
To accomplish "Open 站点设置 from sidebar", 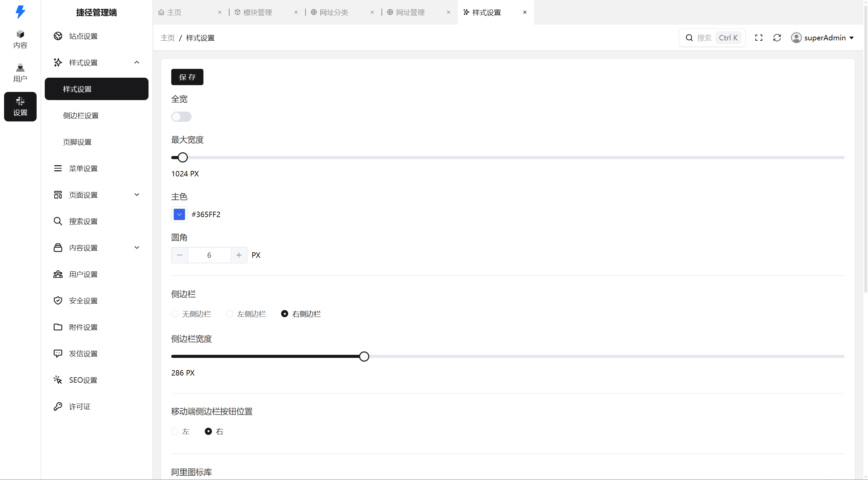I will click(97, 36).
